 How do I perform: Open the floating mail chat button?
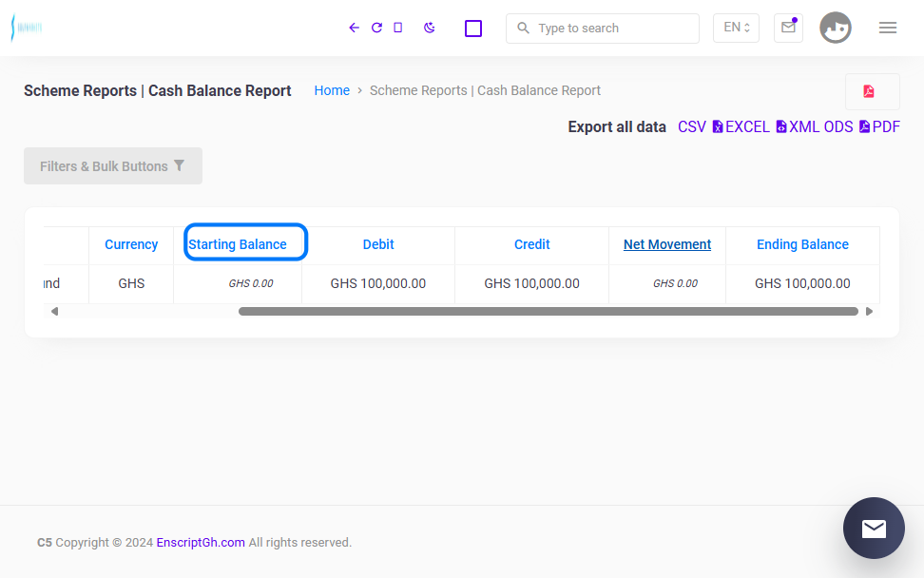874,529
